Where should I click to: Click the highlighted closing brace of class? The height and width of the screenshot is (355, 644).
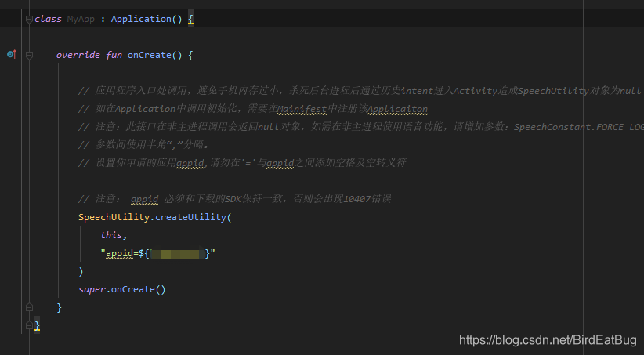38,325
